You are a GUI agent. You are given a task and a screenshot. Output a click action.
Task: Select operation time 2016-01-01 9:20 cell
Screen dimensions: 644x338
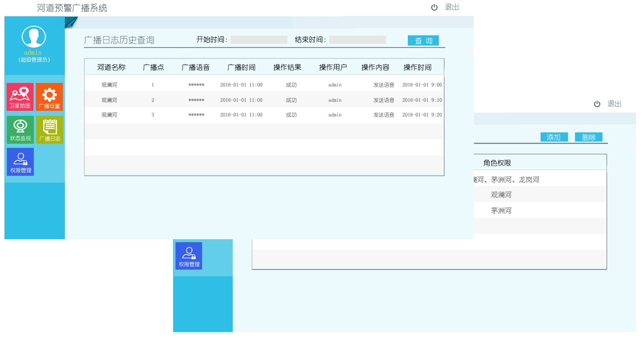(x=422, y=115)
